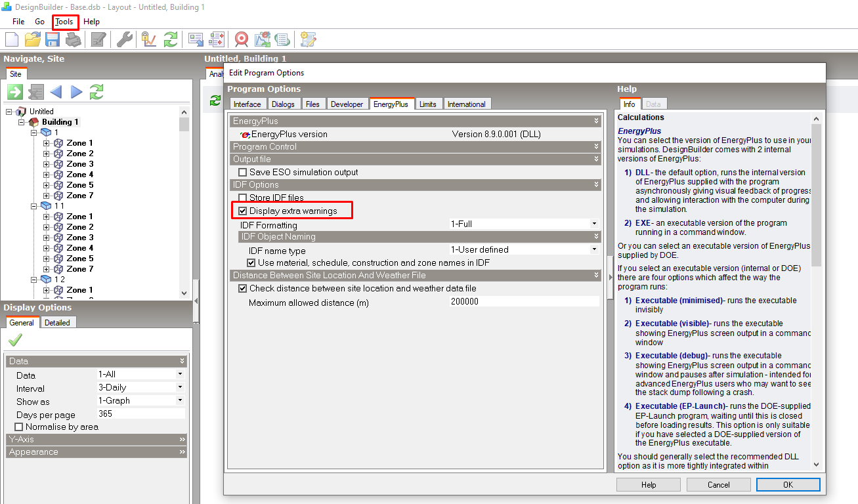
Task: Click the Help button in the dialog
Action: tap(649, 484)
